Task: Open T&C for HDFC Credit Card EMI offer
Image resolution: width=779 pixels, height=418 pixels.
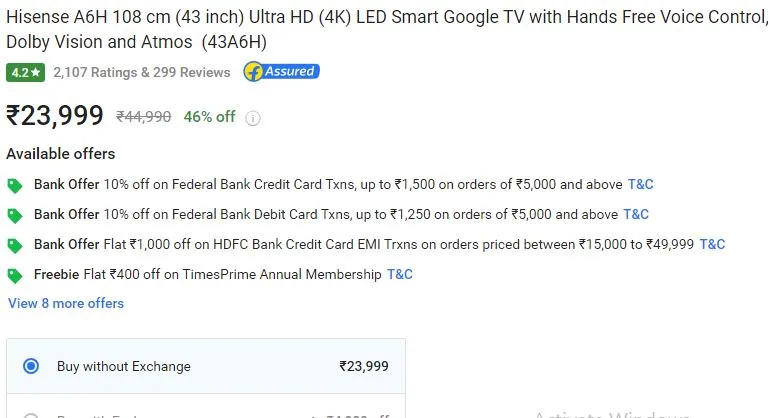Action: click(712, 244)
